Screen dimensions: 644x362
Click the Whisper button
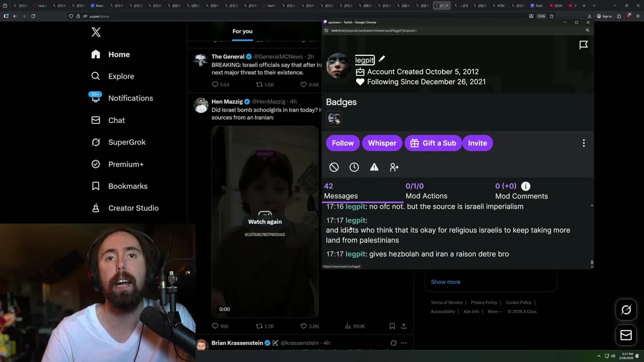(x=382, y=143)
